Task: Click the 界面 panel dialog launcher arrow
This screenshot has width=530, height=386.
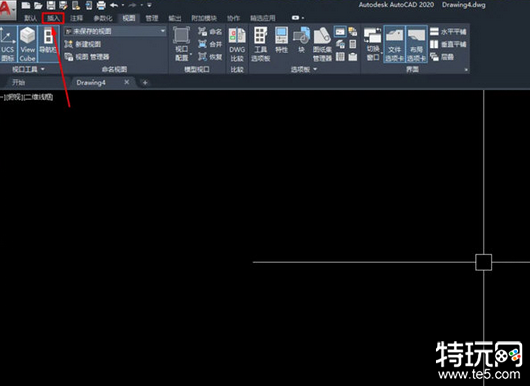Action: [466, 70]
